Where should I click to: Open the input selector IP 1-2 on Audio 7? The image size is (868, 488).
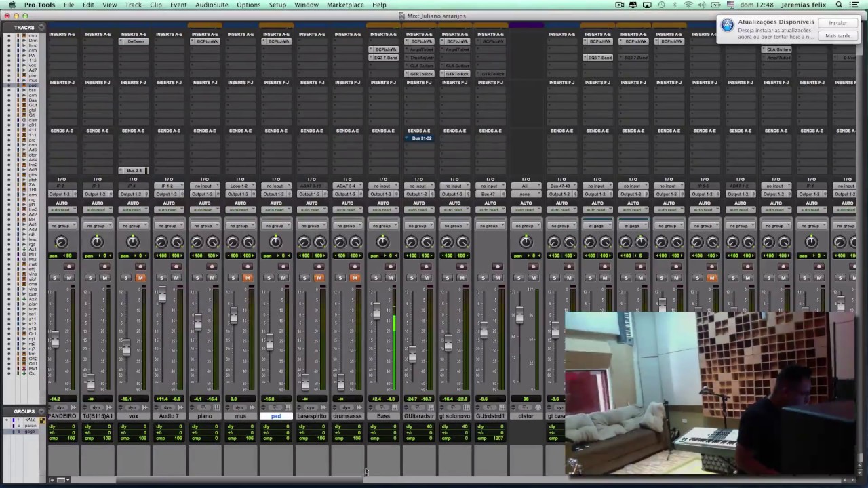(169, 186)
